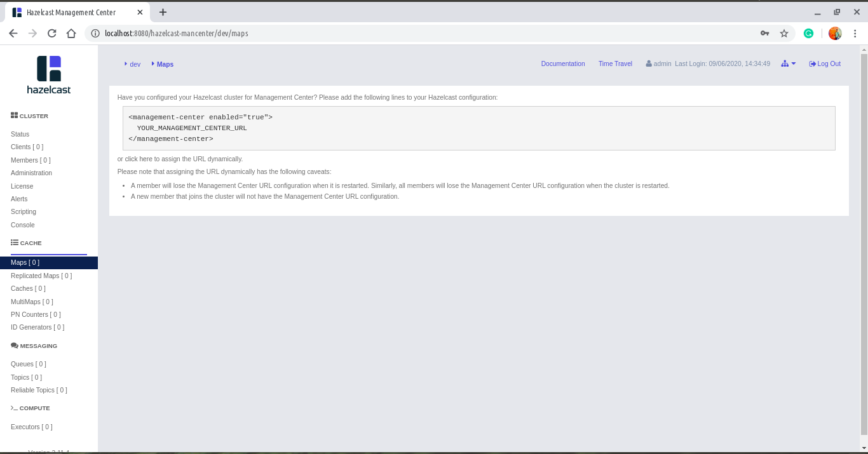
Task: Select Maps [ 0 ] in sidebar
Action: pos(49,262)
